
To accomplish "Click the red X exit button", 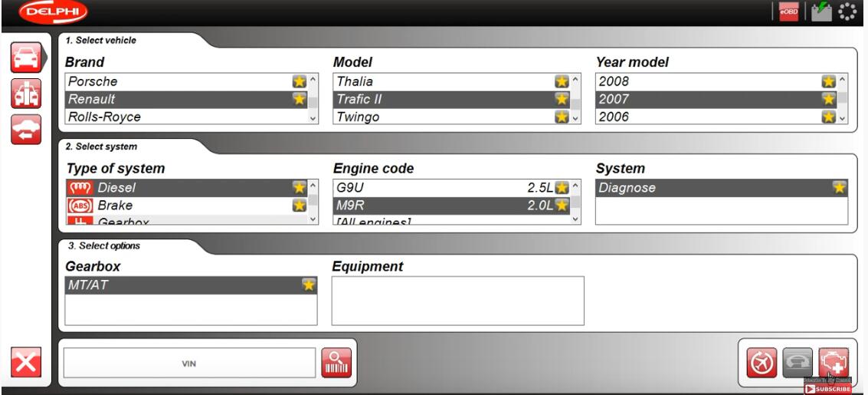I will (x=26, y=362).
